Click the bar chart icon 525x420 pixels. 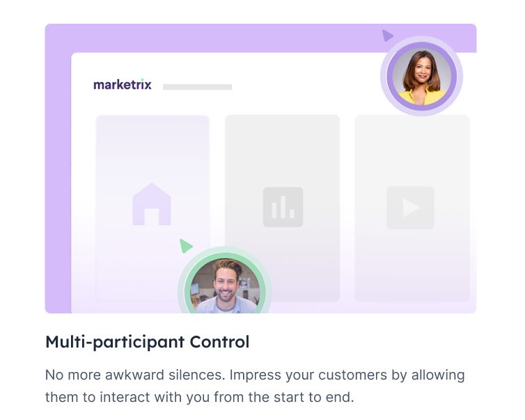tap(283, 207)
